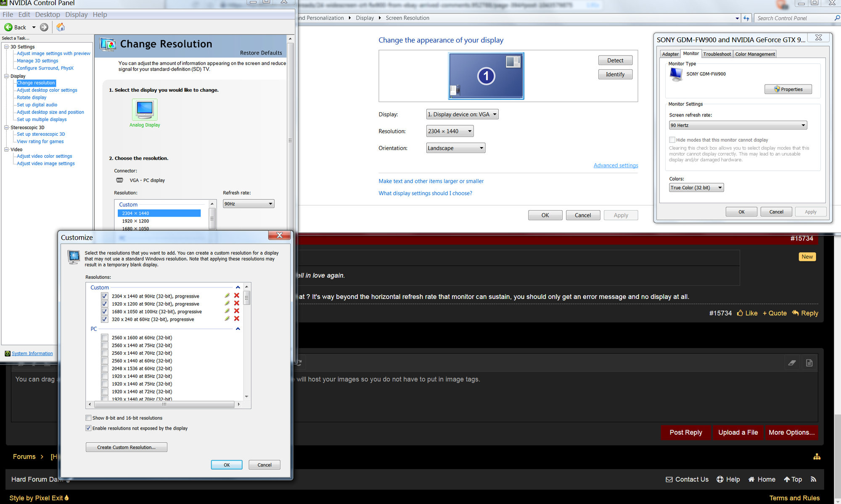This screenshot has height=504, width=841.
Task: Enable Show 8-bit and 16-bit resolutions
Action: (x=88, y=418)
